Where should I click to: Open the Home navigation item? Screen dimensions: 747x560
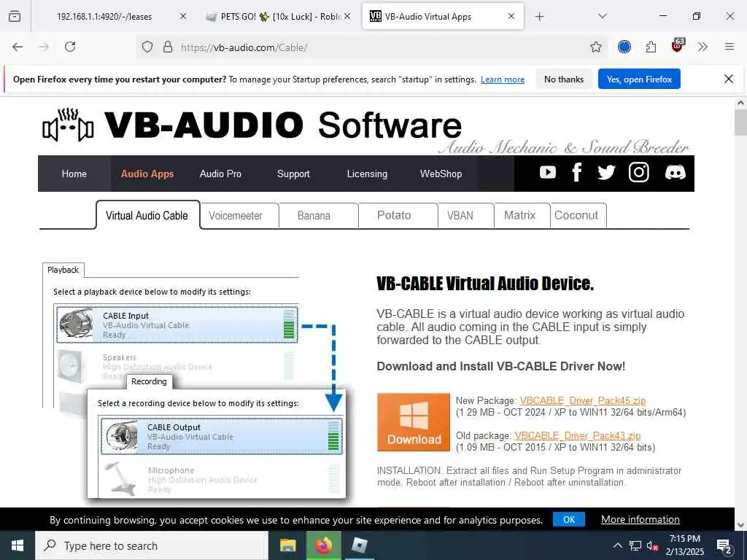pyautogui.click(x=74, y=174)
